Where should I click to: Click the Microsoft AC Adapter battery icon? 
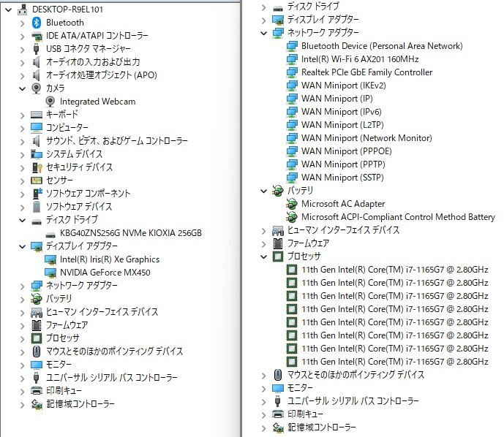coord(292,204)
